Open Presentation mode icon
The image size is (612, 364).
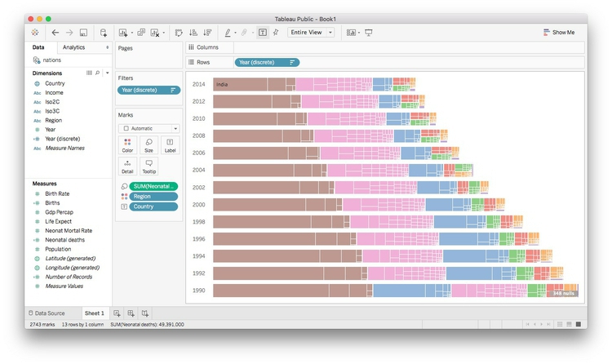point(369,33)
